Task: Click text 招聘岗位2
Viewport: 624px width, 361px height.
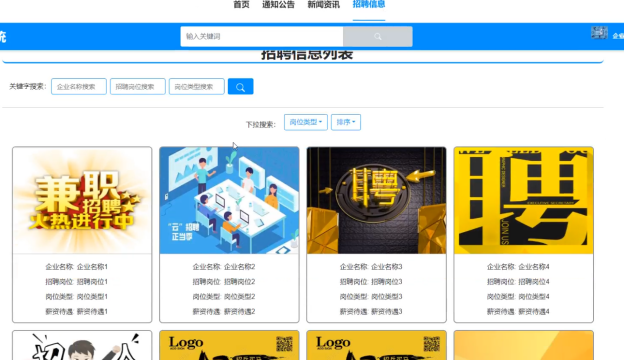Action: click(x=240, y=282)
